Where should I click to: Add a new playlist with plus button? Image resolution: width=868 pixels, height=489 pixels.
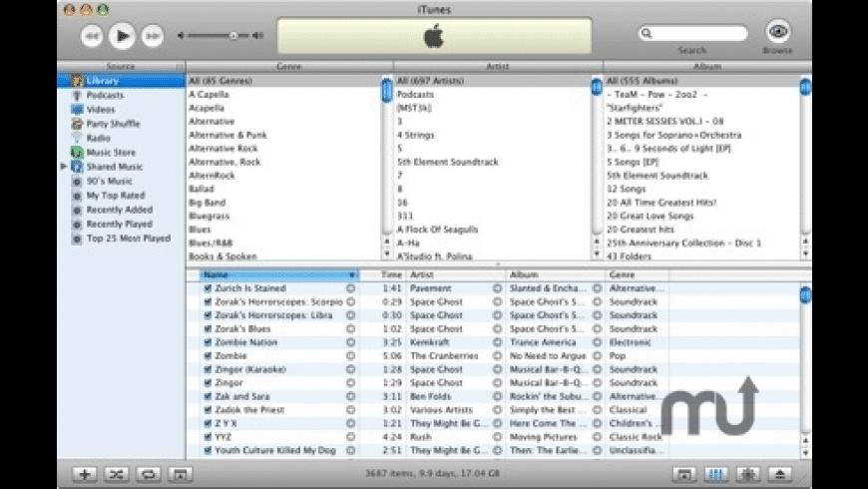pos(85,475)
